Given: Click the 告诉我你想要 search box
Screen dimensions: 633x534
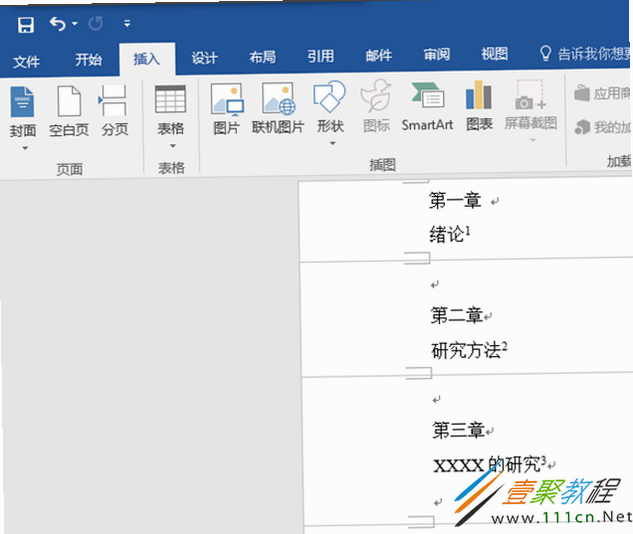Looking at the screenshot, I should [x=585, y=53].
